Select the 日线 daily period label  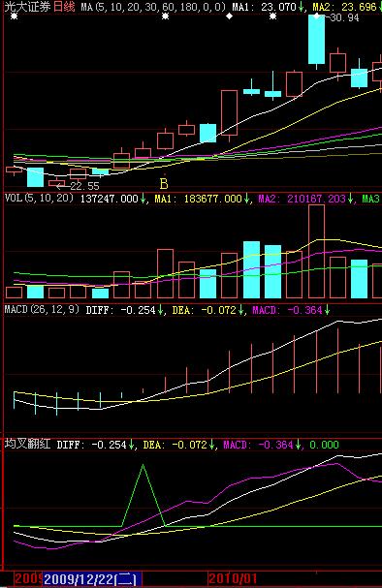tap(64, 7)
